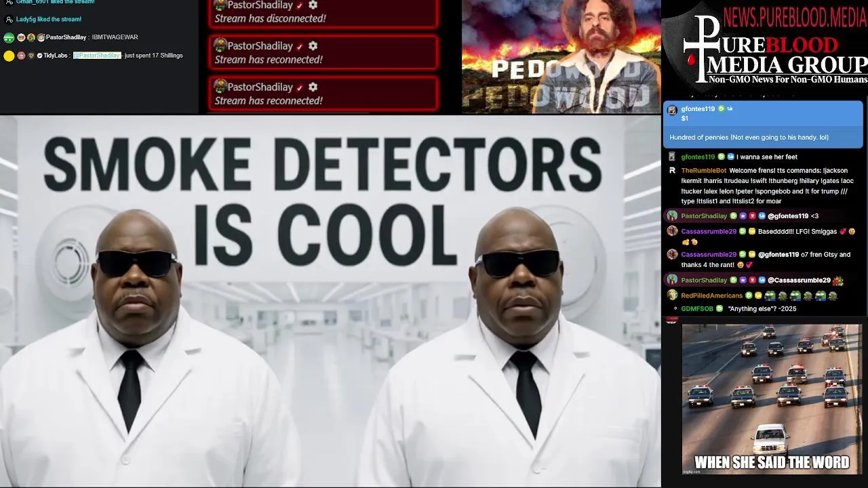The image size is (868, 488).
Task: Click 'Hundred of pennies' rant text
Action: point(749,138)
